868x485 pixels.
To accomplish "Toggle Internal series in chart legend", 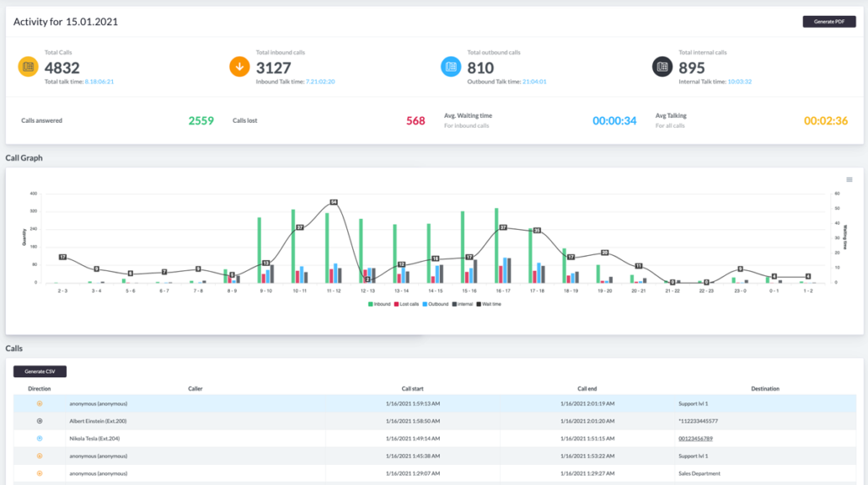I will pos(463,304).
